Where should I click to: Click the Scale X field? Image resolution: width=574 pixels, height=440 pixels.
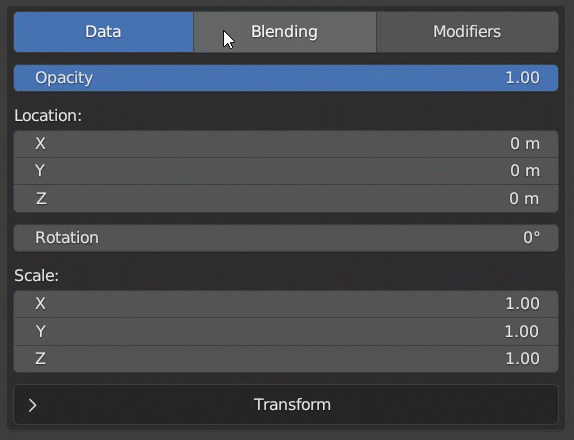click(x=286, y=304)
